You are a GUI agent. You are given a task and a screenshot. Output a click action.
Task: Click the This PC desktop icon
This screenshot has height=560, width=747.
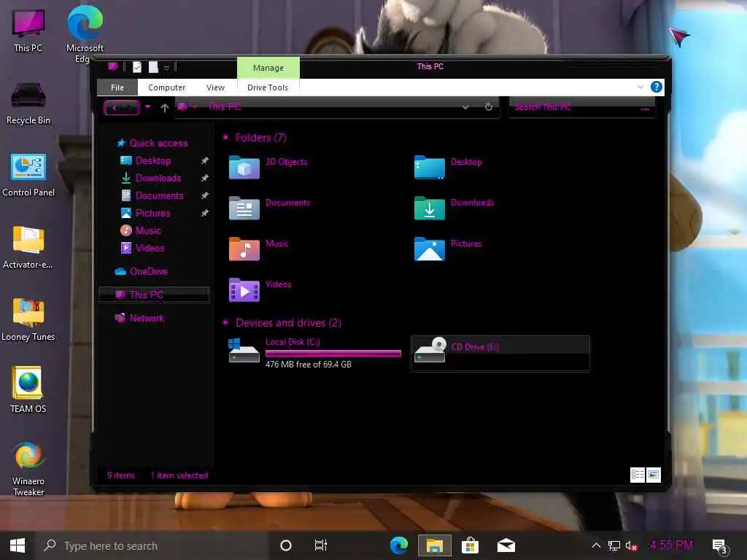point(28,31)
